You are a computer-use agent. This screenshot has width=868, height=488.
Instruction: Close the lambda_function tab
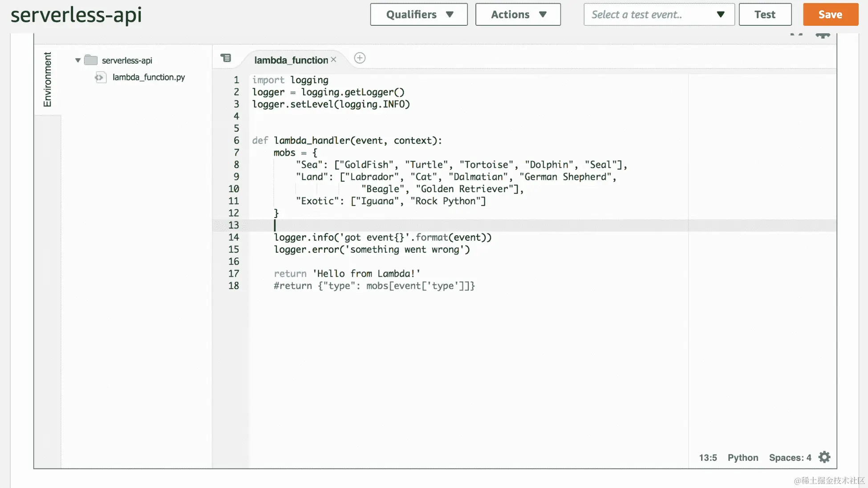[334, 60]
